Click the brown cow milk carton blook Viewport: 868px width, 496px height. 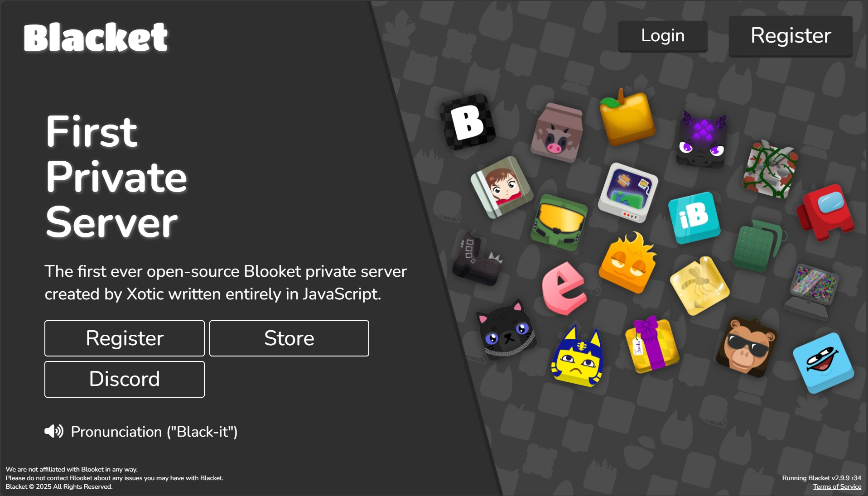(557, 133)
